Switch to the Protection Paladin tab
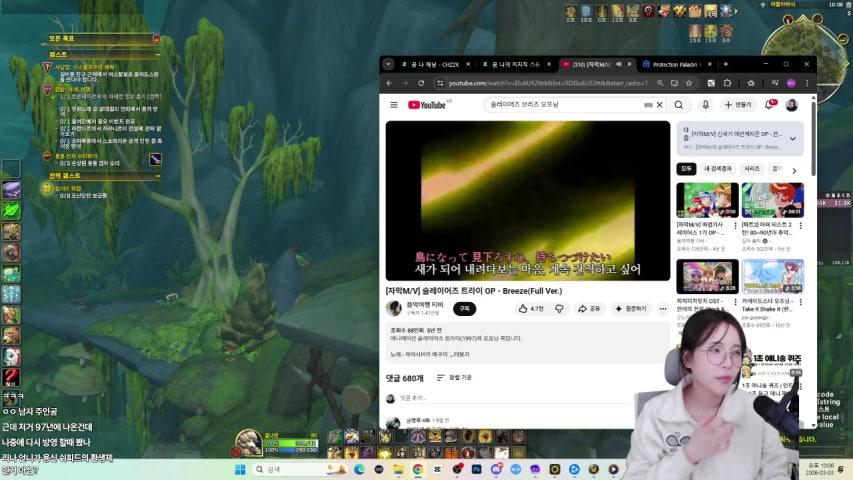 click(x=675, y=64)
